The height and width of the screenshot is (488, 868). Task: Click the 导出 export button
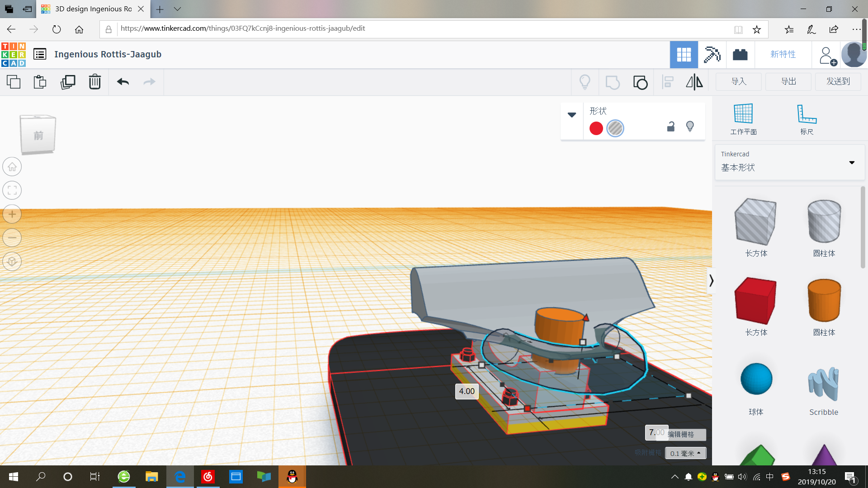(788, 82)
